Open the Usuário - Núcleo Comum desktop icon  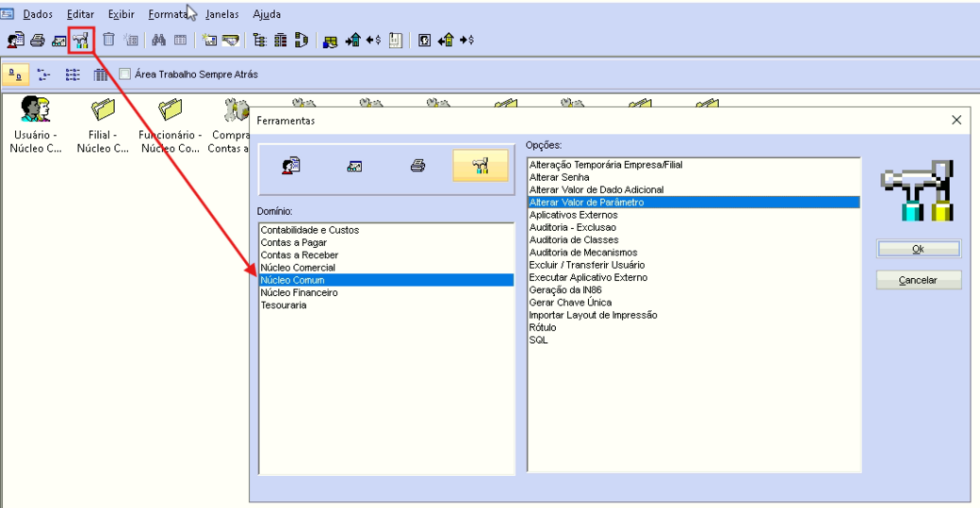pos(36,125)
